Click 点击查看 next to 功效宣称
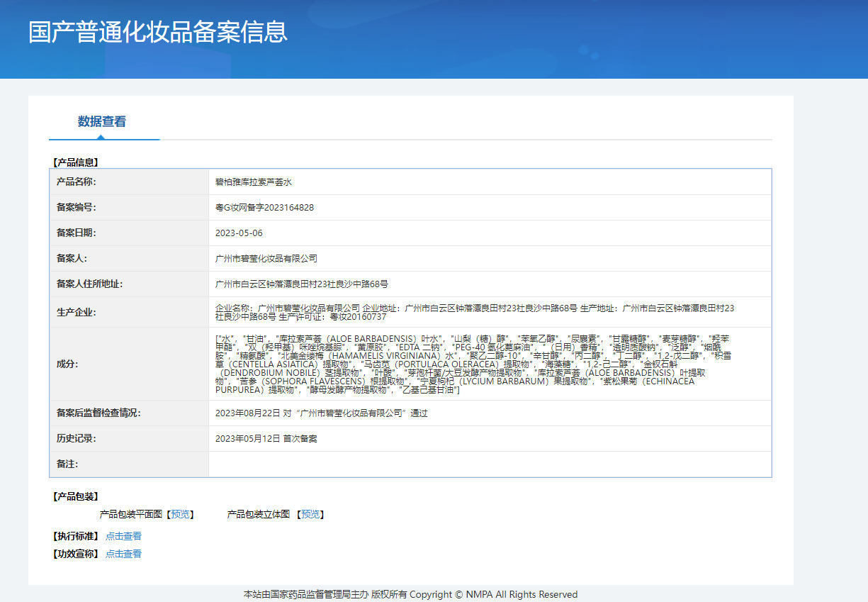 123,554
